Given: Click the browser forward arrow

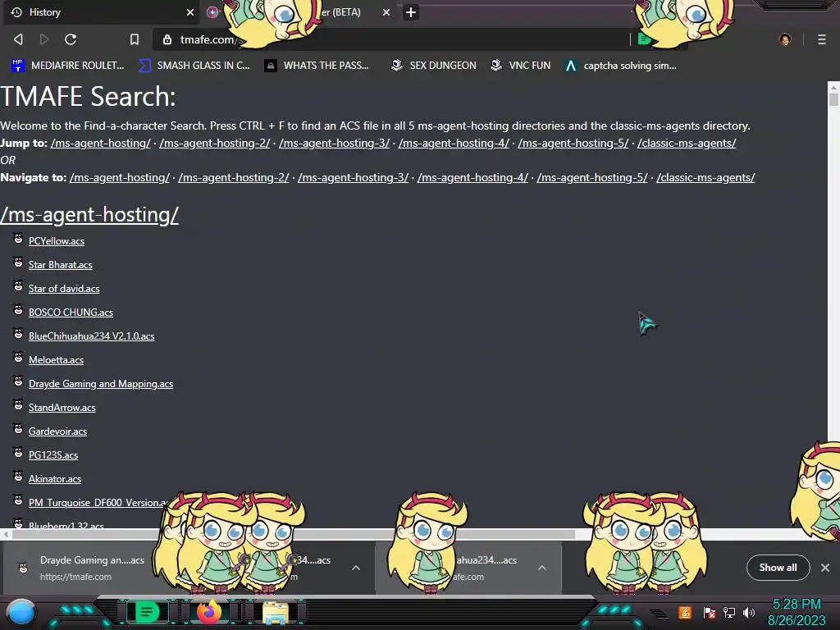Looking at the screenshot, I should point(44,39).
